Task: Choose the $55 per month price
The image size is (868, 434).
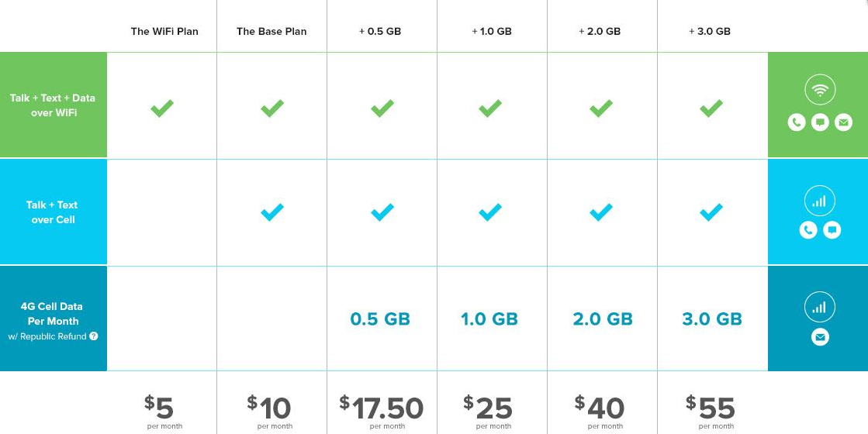Action: point(711,412)
